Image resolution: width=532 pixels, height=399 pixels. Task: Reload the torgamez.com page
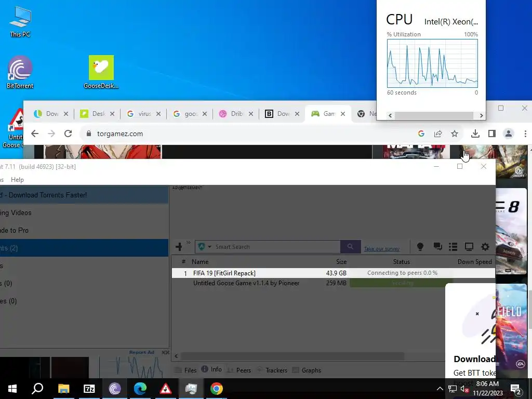(x=68, y=134)
